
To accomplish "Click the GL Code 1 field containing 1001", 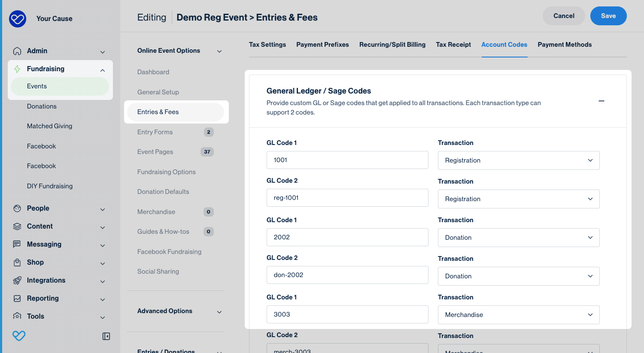I will pyautogui.click(x=347, y=160).
